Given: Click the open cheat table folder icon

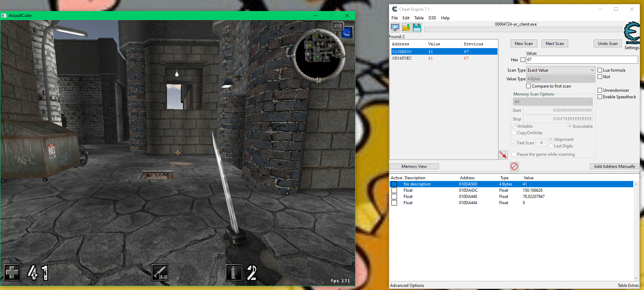Looking at the screenshot, I should [x=406, y=28].
